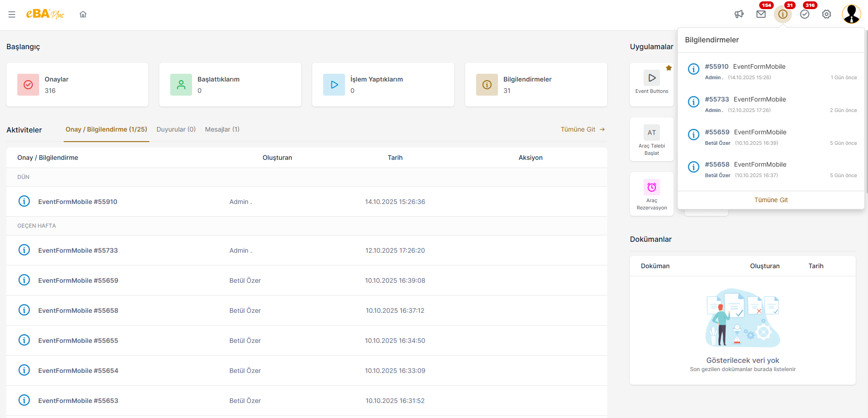868x418 pixels.
Task: Toggle favorite star on Event Buttons
Action: (x=669, y=68)
